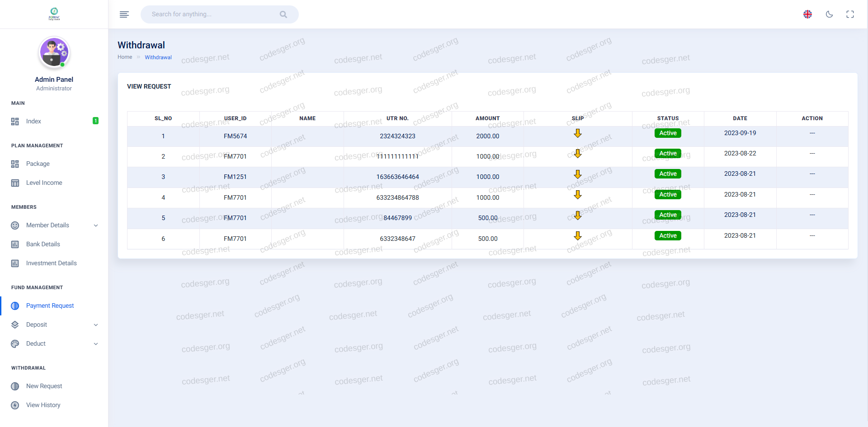Click the search magnifier icon
This screenshot has width=868, height=427.
[283, 14]
